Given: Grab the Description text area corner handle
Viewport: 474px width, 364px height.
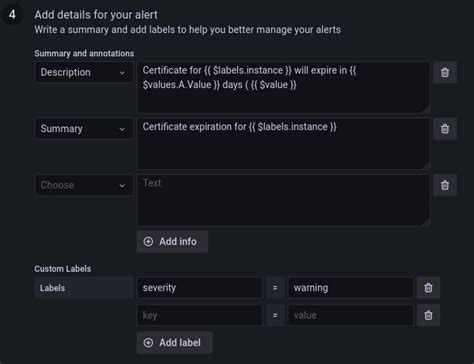Looking at the screenshot, I should (x=426, y=109).
